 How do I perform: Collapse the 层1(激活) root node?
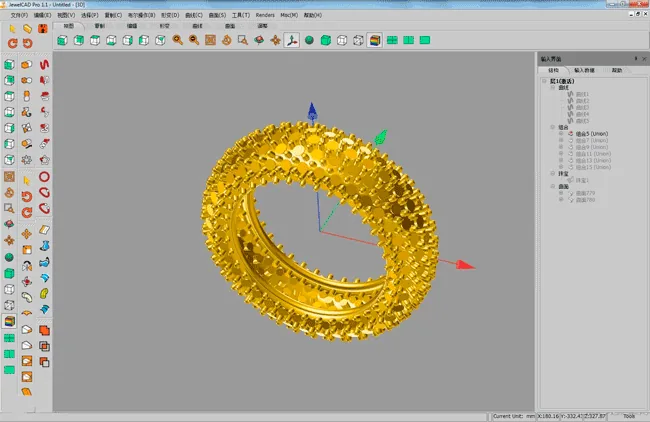point(544,81)
